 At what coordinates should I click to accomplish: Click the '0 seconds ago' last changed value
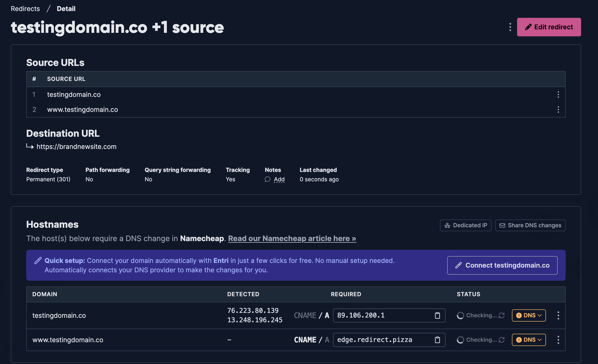tap(319, 179)
